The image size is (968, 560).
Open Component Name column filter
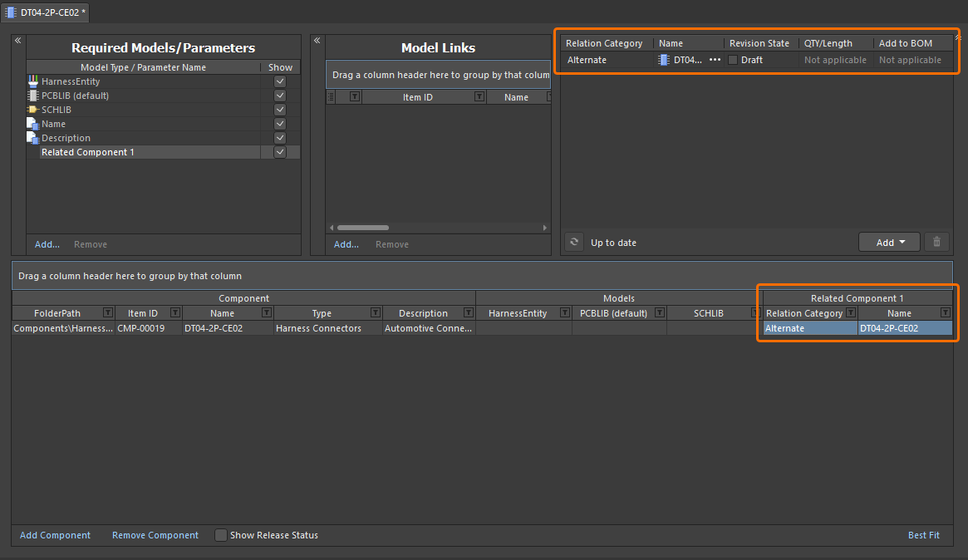pos(266,313)
